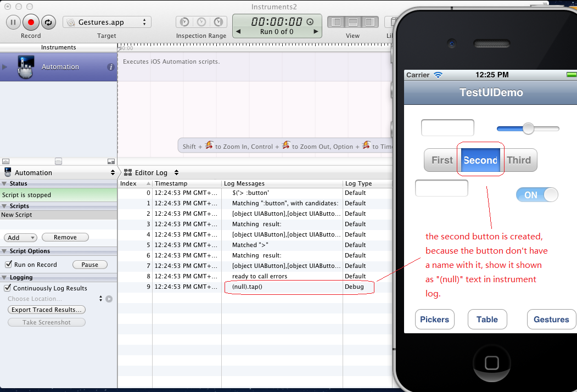Viewport: 577px width, 392px height.
Task: Toggle the Continuously Log Results checkbox
Action: pyautogui.click(x=7, y=288)
